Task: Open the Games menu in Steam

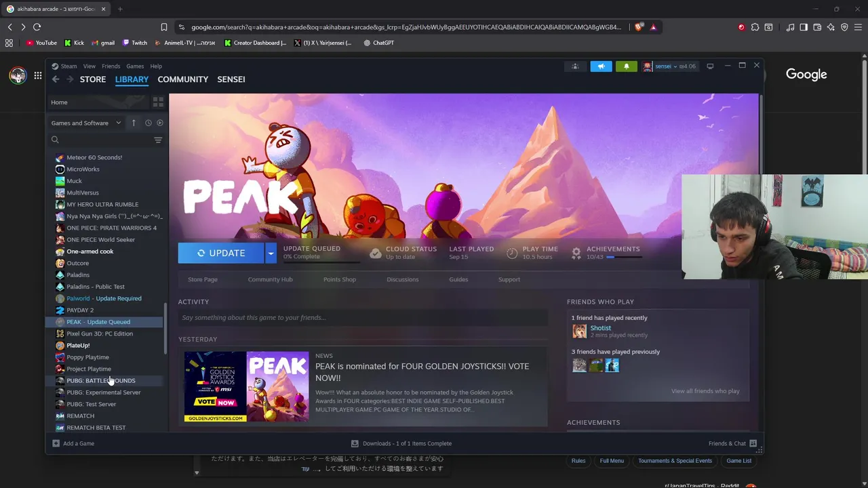Action: (135, 66)
